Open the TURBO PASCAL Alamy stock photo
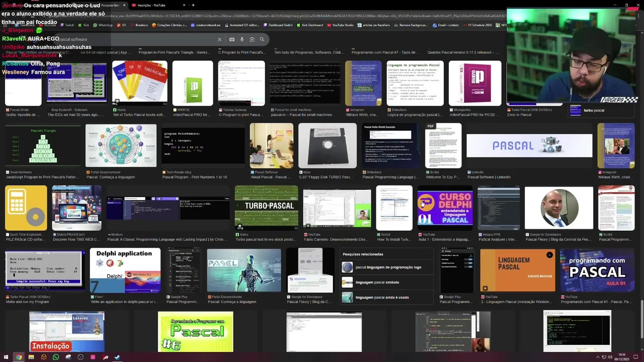The image size is (644, 362). coord(266,208)
